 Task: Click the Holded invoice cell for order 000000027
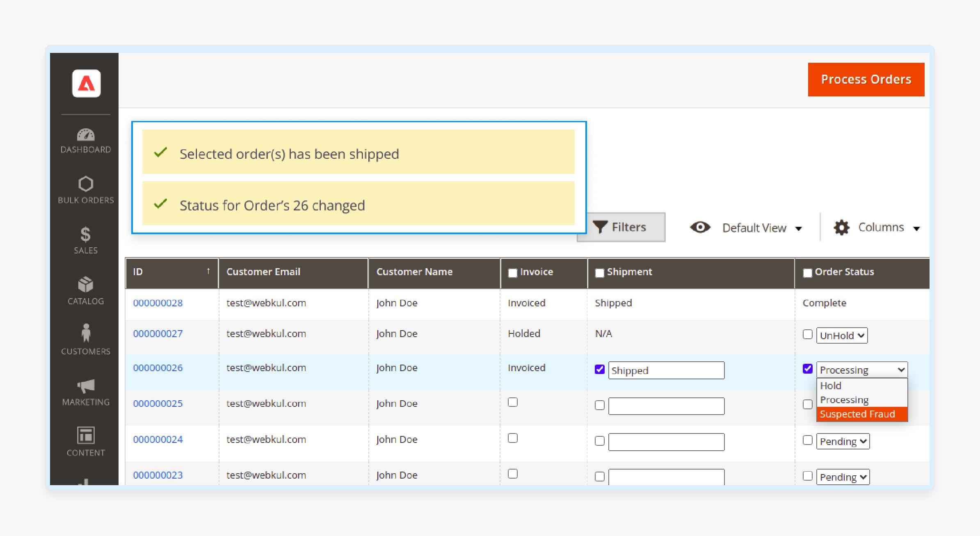(x=524, y=333)
